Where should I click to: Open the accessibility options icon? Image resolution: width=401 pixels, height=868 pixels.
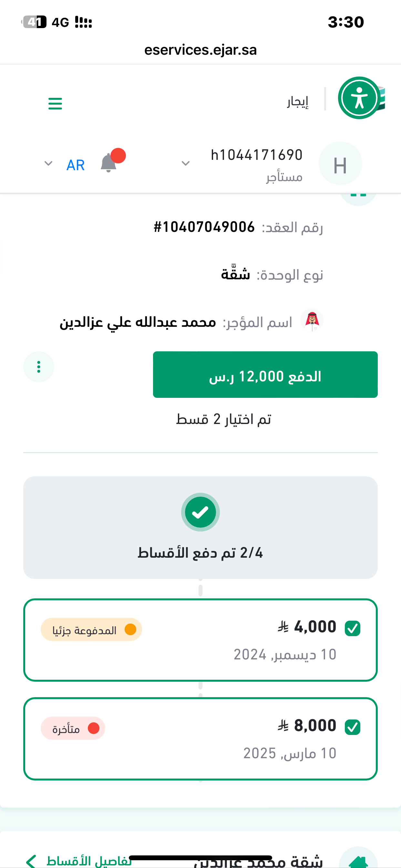[x=359, y=98]
